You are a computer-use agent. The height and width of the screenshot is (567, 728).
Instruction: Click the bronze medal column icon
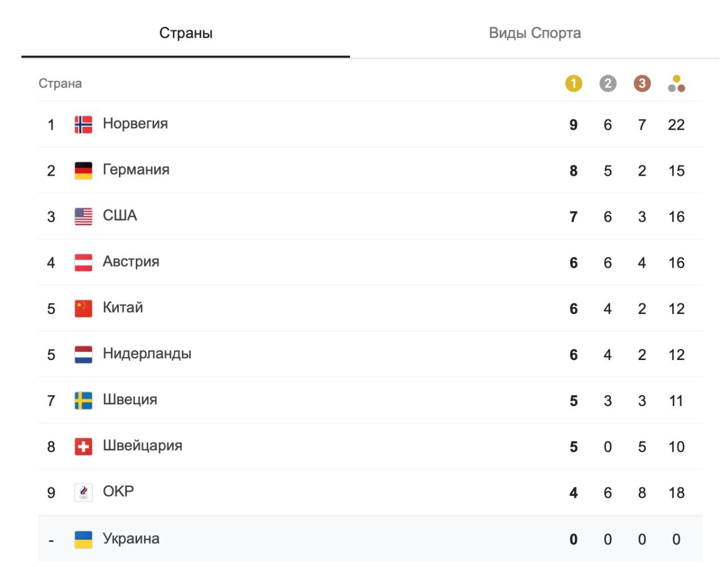pos(642,84)
